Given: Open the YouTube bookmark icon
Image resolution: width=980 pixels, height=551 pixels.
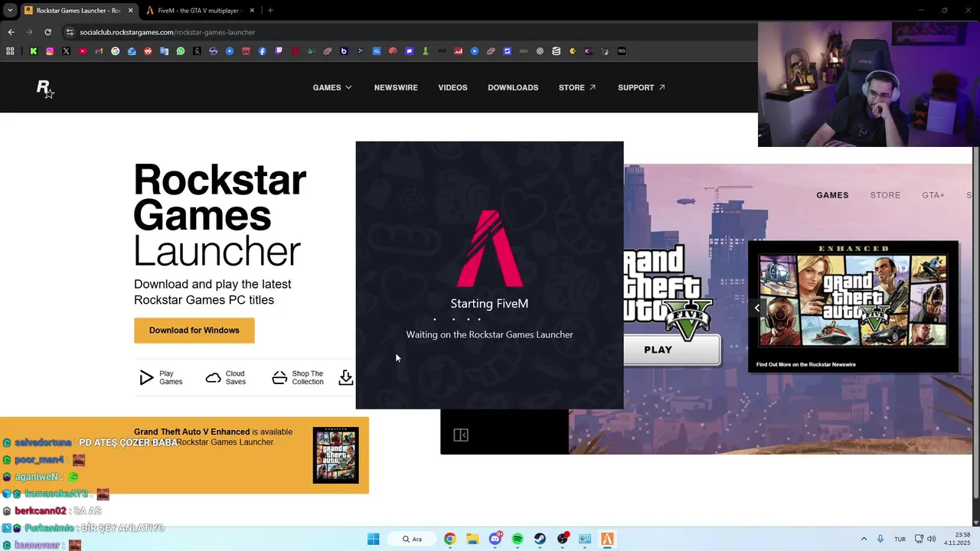Looking at the screenshot, I should click(x=83, y=51).
